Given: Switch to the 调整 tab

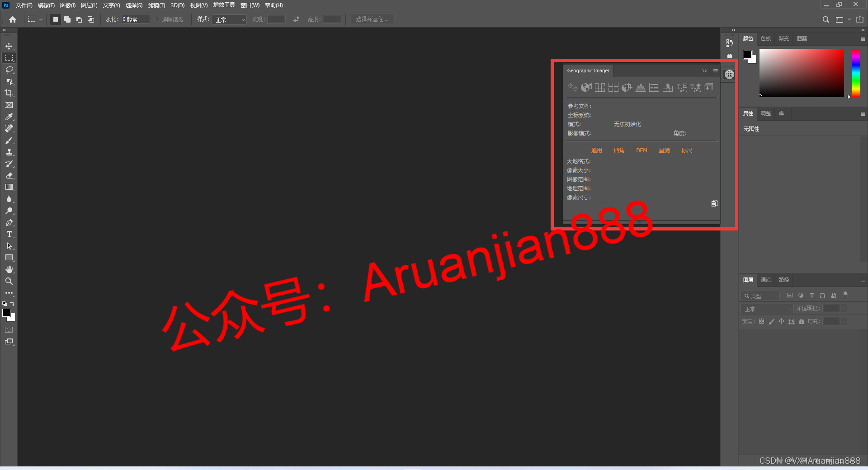Looking at the screenshot, I should [x=765, y=114].
